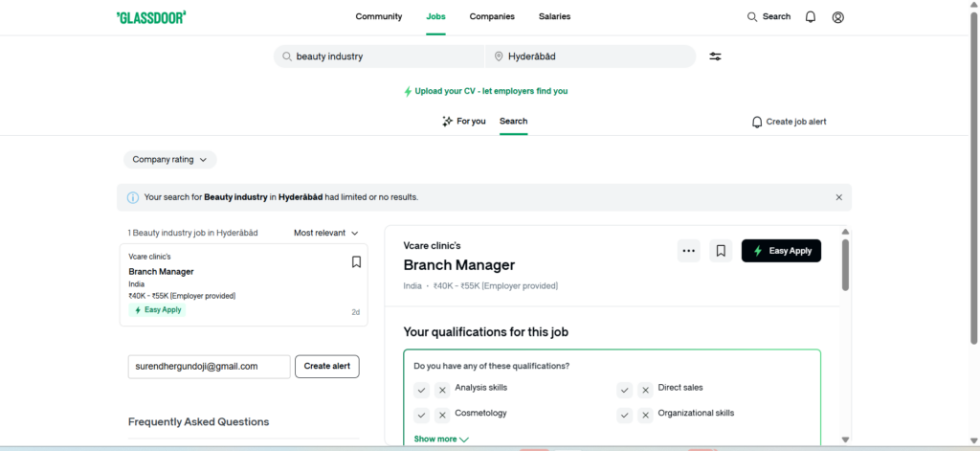Open the Most relevant sort dropdown
The width and height of the screenshot is (980, 451).
point(326,233)
